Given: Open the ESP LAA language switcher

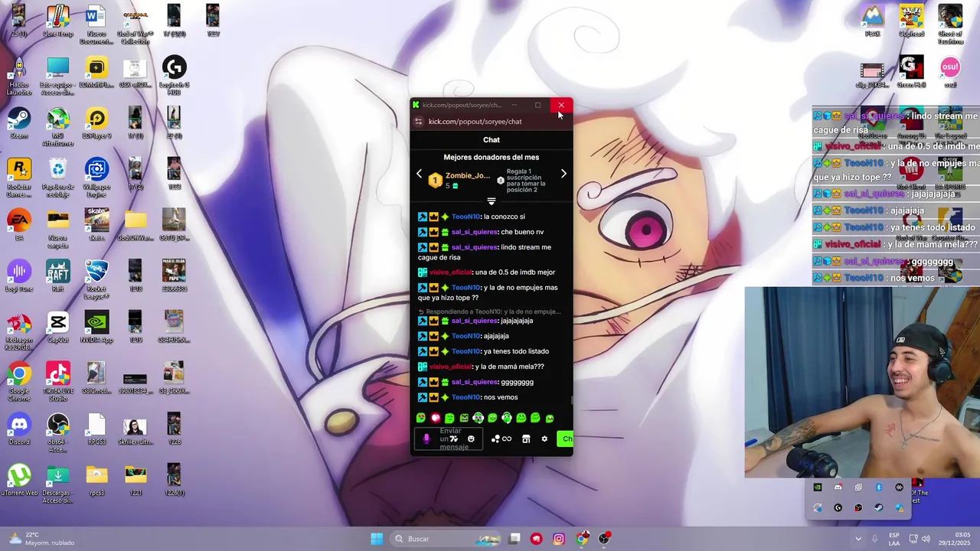Looking at the screenshot, I should pos(894,539).
